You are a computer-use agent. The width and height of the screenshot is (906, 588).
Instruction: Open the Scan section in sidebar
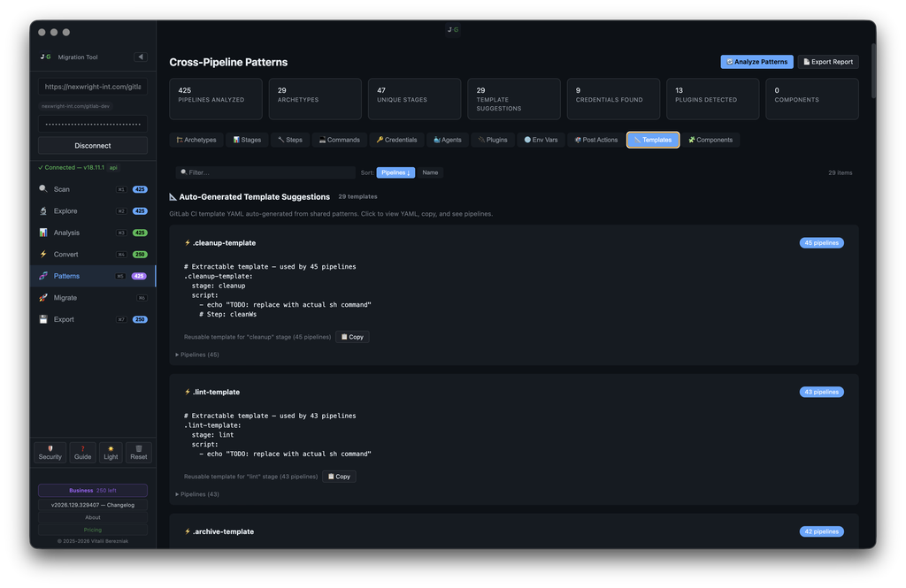coord(92,189)
